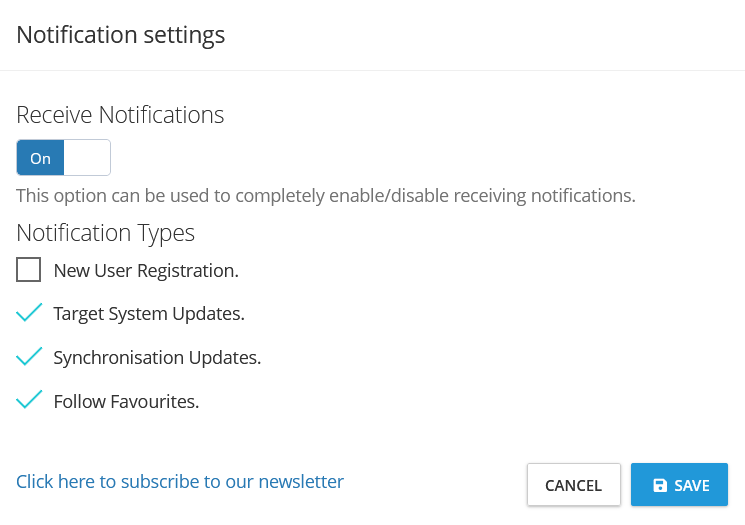This screenshot has height=525, width=745.
Task: Click the floppy disk icon in Save
Action: 660,486
